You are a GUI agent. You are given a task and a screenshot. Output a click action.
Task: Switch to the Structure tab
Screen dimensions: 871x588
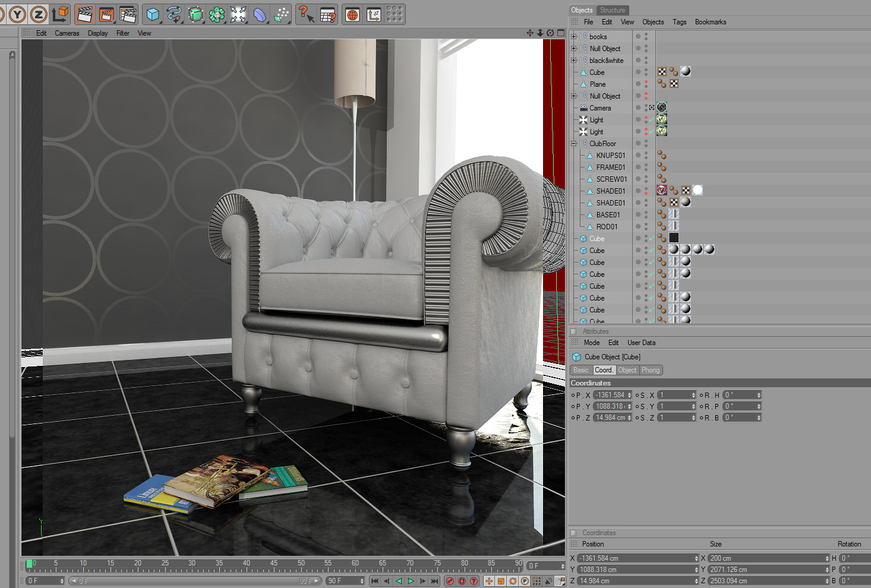613,10
